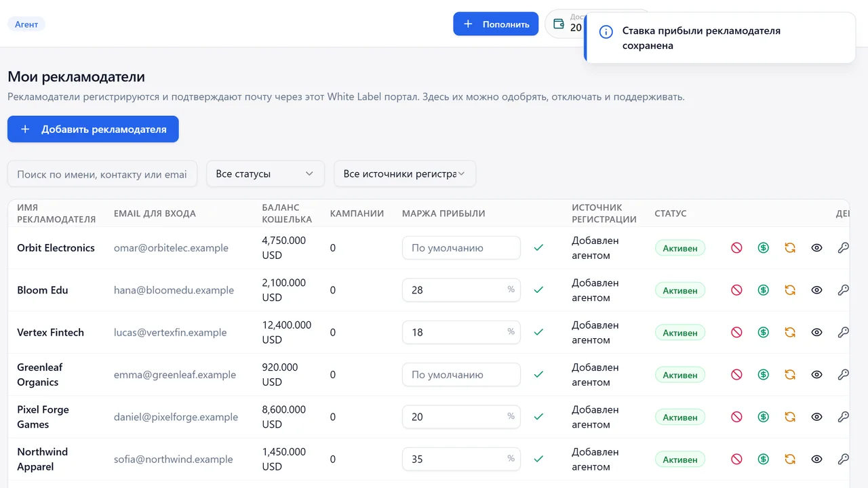
Task: Click the key icon for Greenleaf Organics
Action: [844, 375]
